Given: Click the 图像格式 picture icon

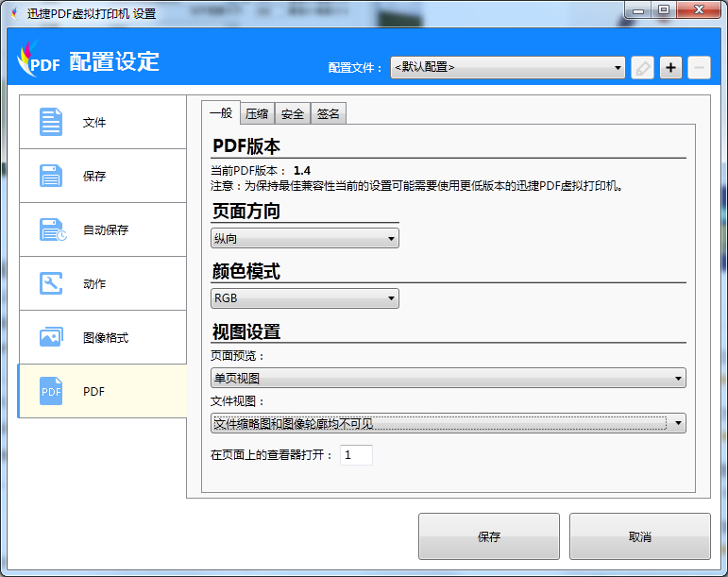Looking at the screenshot, I should click(x=51, y=337).
